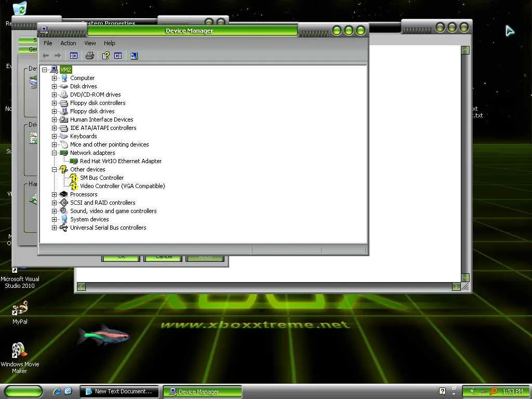Select the System devices label
The image size is (532, 399).
click(89, 219)
